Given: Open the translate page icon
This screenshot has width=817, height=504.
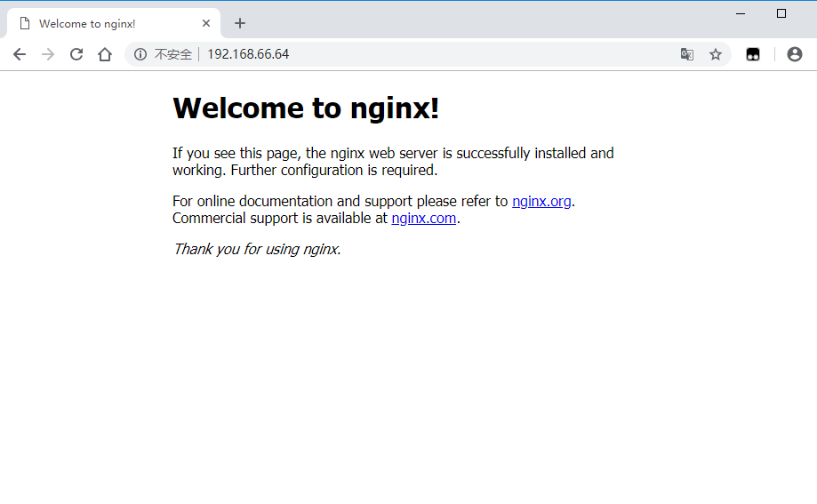Looking at the screenshot, I should 686,54.
